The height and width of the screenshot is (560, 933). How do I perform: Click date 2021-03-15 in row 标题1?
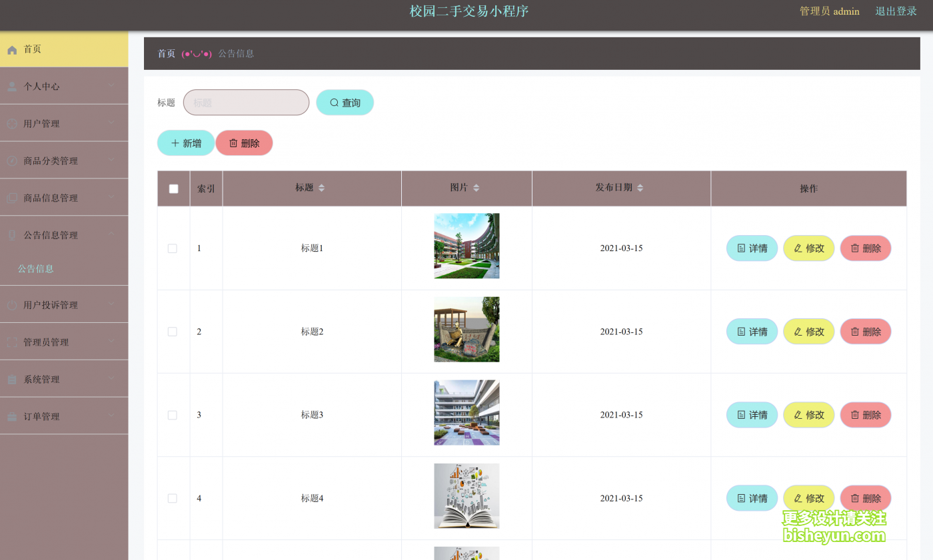(621, 248)
